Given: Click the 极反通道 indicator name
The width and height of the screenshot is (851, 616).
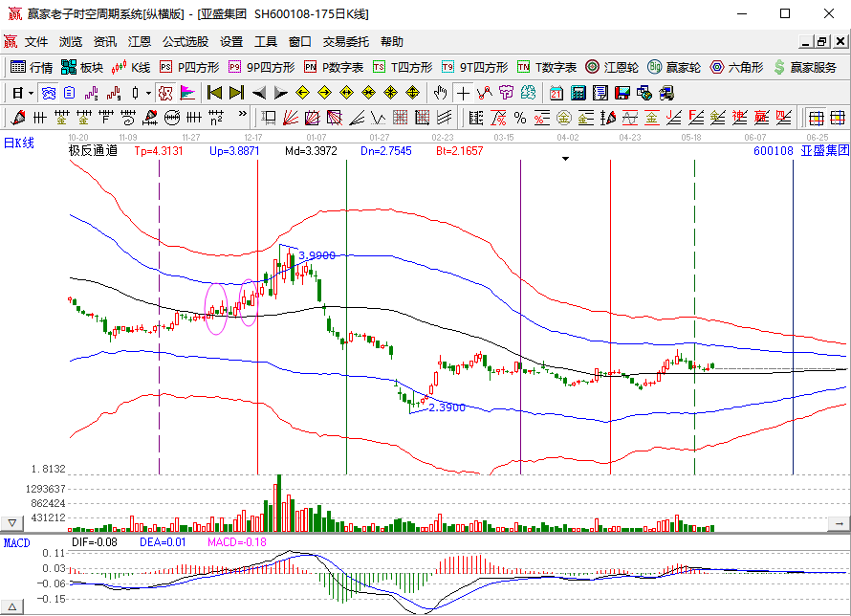Looking at the screenshot, I should (94, 151).
